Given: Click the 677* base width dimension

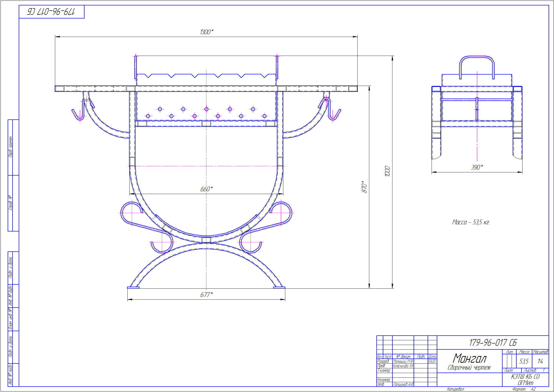Looking at the screenshot, I should pyautogui.click(x=206, y=295).
